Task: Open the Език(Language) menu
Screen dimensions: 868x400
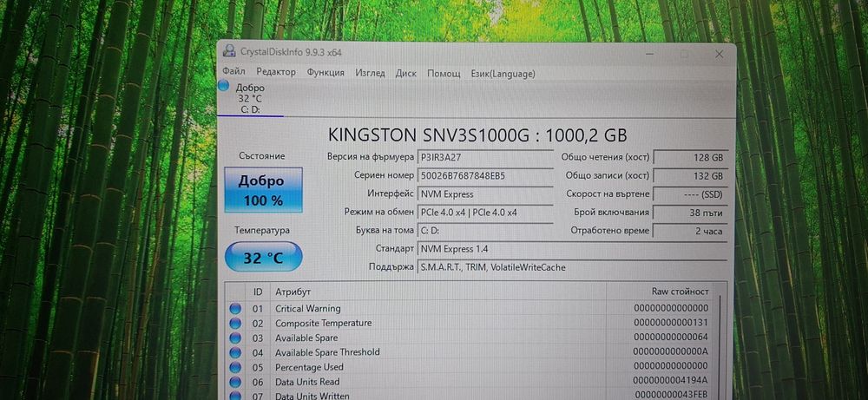Action: [x=503, y=74]
